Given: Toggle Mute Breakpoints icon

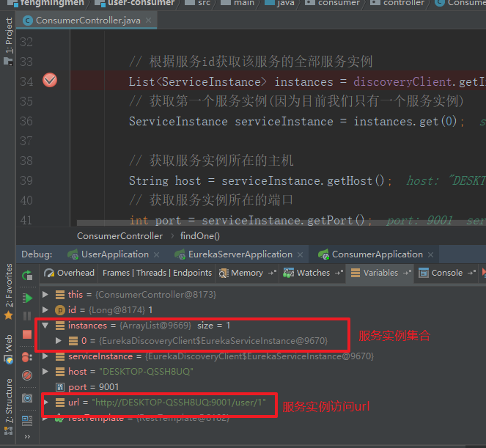Looking at the screenshot, I should tap(27, 375).
